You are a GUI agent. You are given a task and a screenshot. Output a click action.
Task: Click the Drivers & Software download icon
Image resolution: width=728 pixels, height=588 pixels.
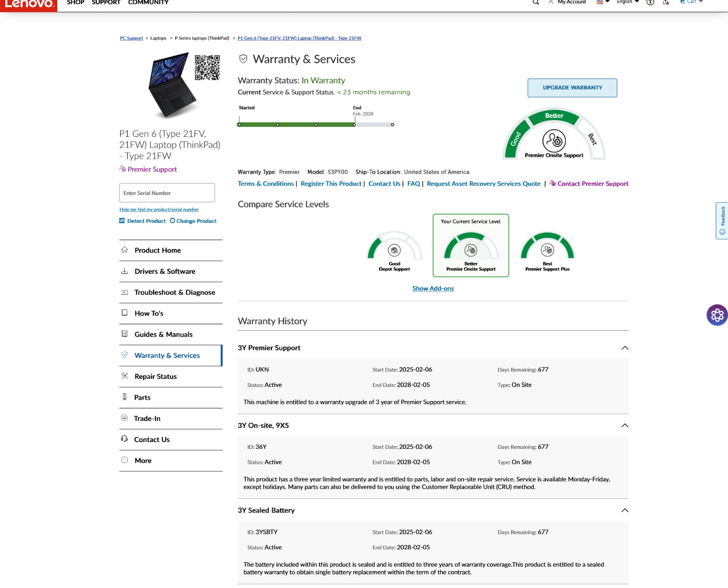coord(124,271)
